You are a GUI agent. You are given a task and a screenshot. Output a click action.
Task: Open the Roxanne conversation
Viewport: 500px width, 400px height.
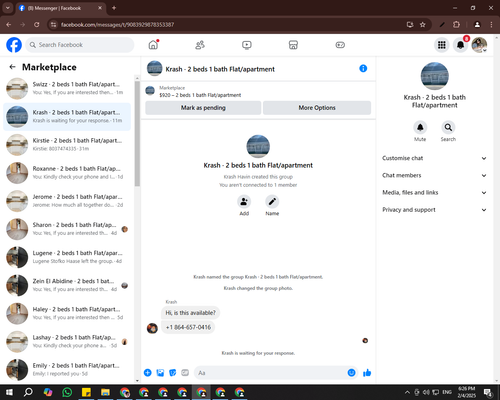pyautogui.click(x=67, y=173)
